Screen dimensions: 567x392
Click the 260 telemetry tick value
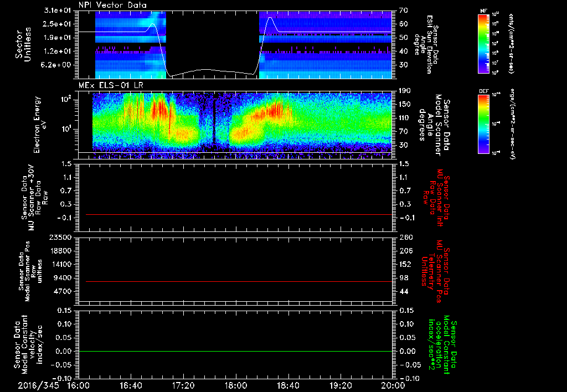405,237
